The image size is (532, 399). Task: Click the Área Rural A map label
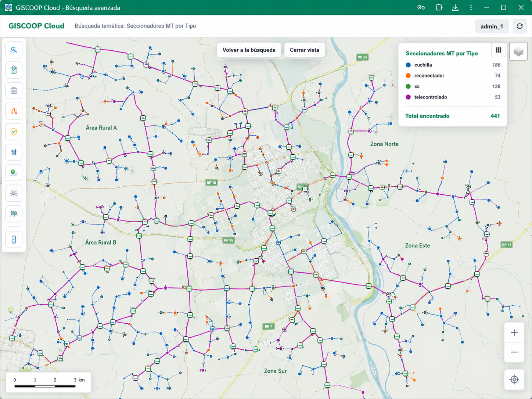point(101,128)
